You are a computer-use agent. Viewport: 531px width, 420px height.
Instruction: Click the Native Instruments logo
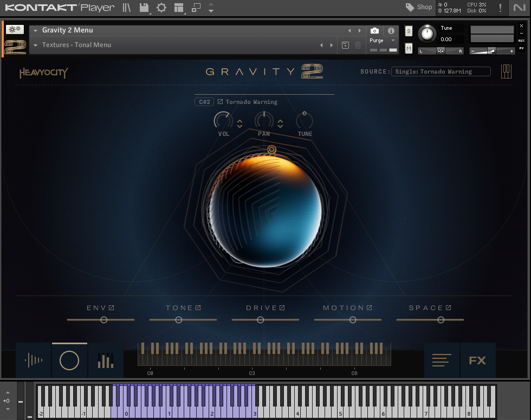point(519,8)
